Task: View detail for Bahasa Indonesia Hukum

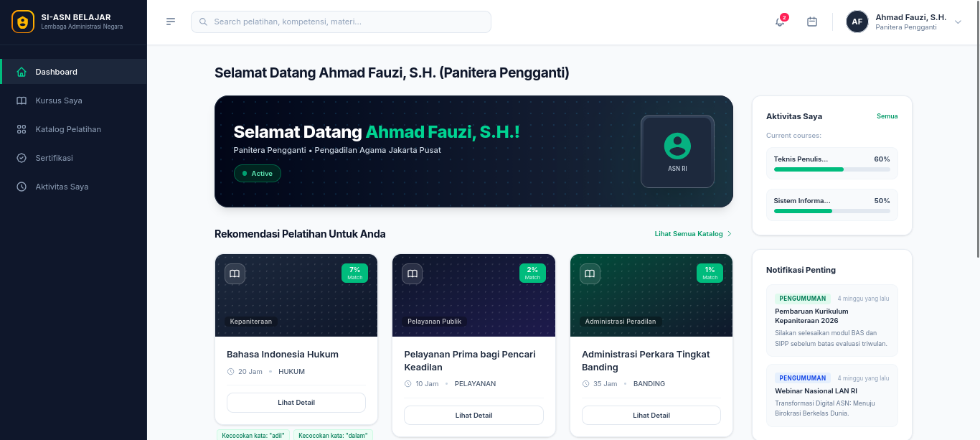Action: [296, 403]
